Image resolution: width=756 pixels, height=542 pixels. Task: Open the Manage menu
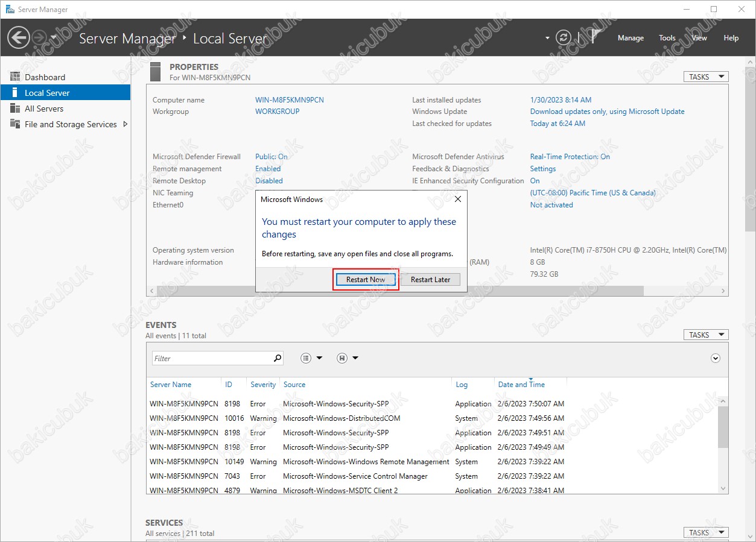(x=631, y=38)
